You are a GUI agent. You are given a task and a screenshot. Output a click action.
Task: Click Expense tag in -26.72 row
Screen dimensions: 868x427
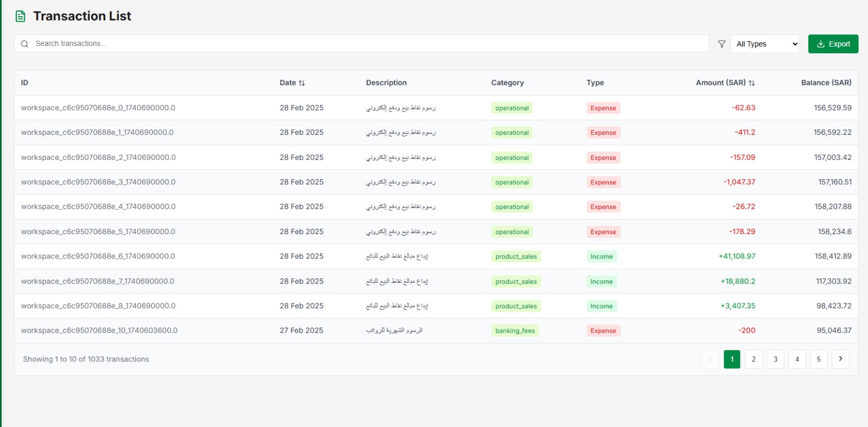pyautogui.click(x=603, y=207)
